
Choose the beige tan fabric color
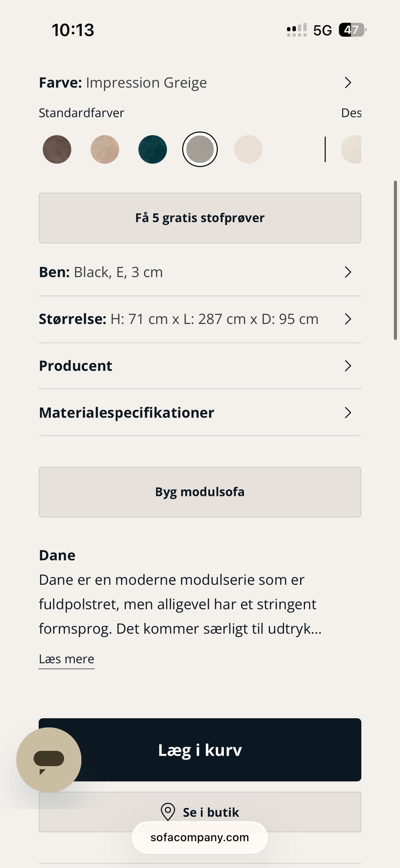(x=105, y=149)
